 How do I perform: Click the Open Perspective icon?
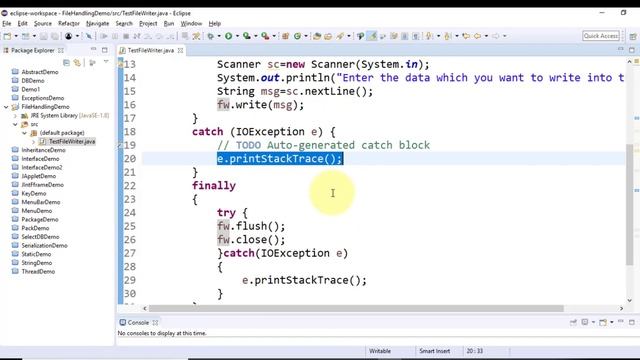pos(633,36)
